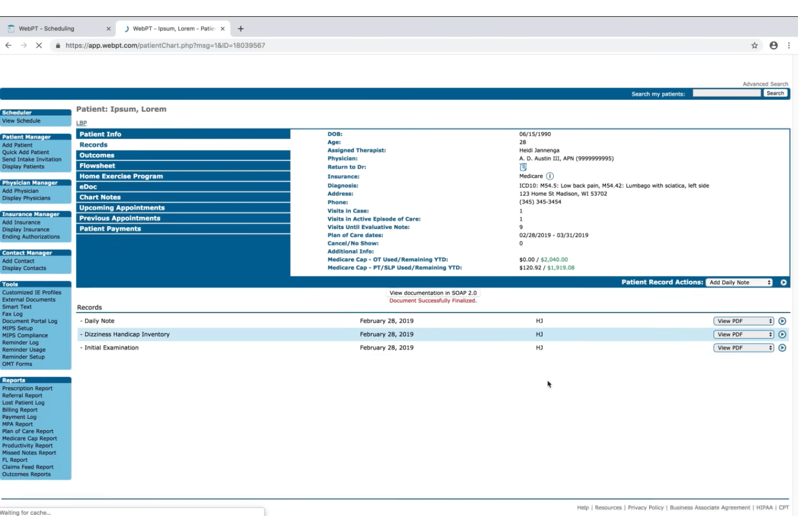Open View PDF dropdown for Dizziness Handicap Inventory

click(x=744, y=335)
